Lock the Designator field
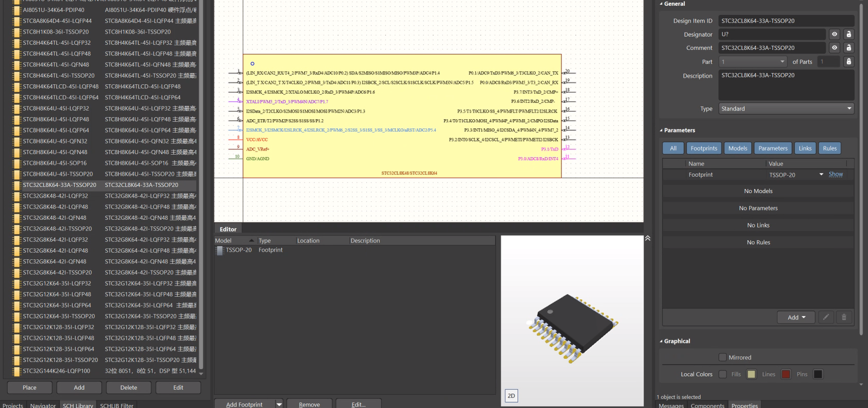This screenshot has height=408, width=868. [848, 34]
